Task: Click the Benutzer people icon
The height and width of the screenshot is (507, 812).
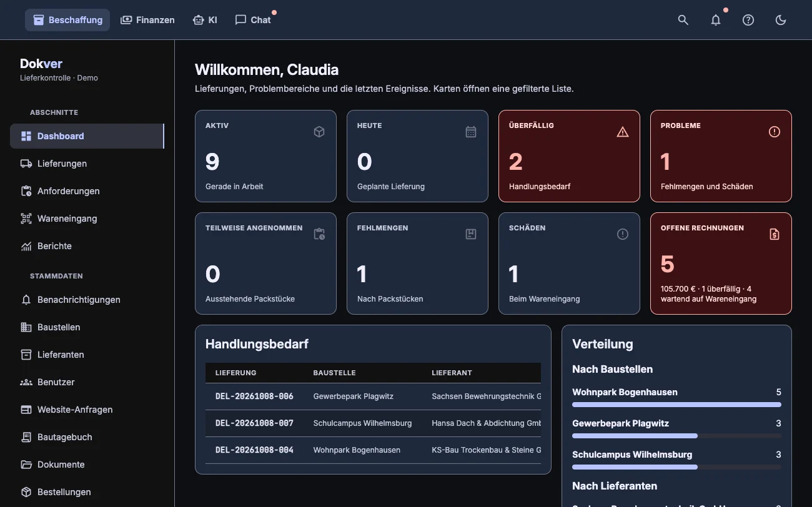Action: pos(26,382)
